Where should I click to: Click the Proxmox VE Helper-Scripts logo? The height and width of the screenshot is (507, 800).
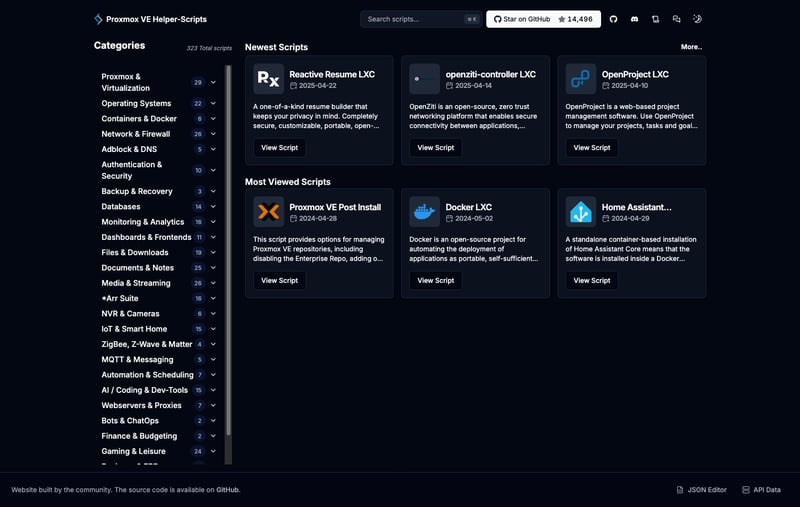98,19
